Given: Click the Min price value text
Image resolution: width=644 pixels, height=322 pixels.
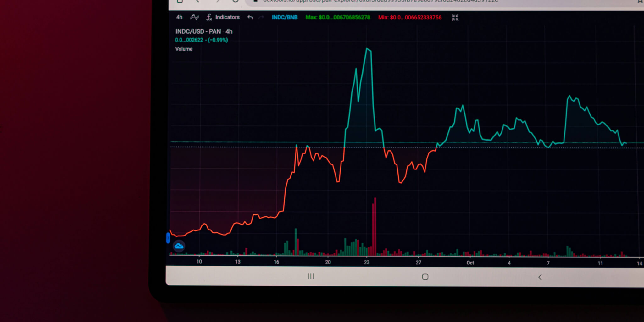Looking at the screenshot, I should click(410, 18).
